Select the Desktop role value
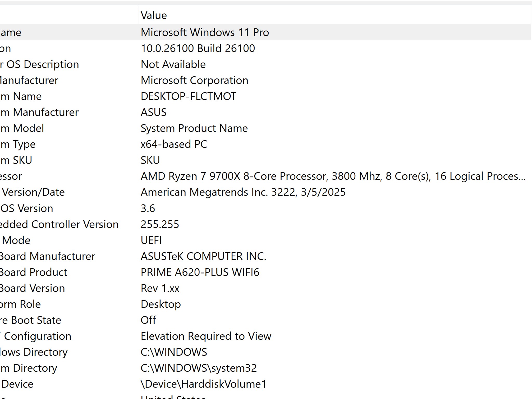The width and height of the screenshot is (532, 399). coord(161,304)
